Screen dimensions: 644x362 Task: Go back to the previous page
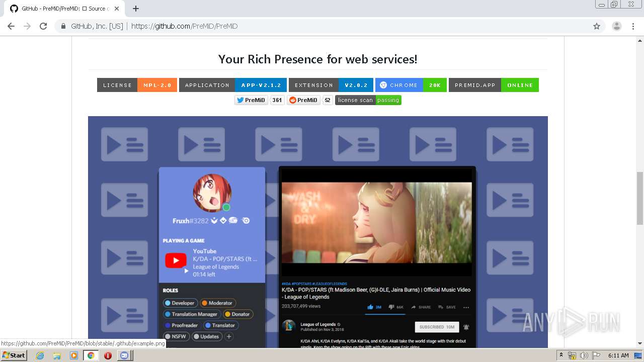coord(11,26)
